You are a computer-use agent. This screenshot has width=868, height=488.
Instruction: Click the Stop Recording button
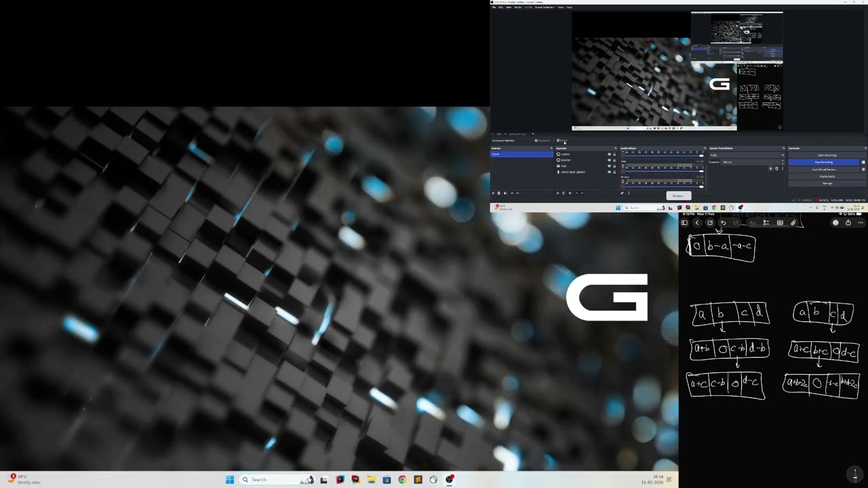point(823,162)
